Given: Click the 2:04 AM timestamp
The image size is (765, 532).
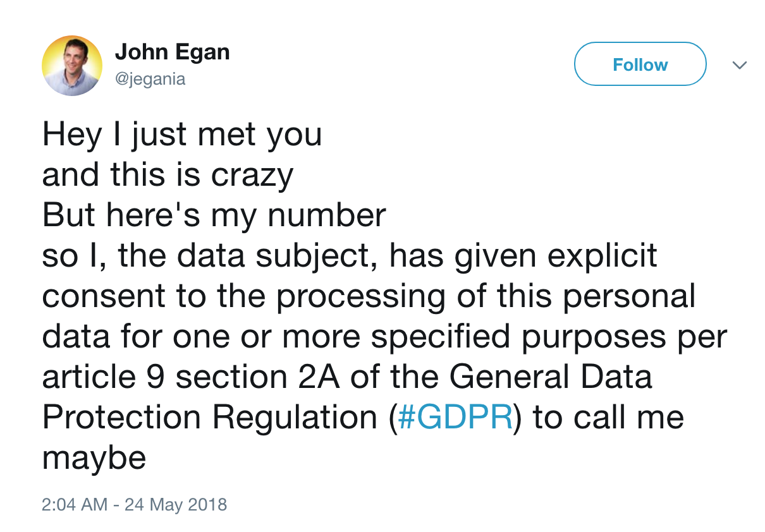Looking at the screenshot, I should coord(75,505).
